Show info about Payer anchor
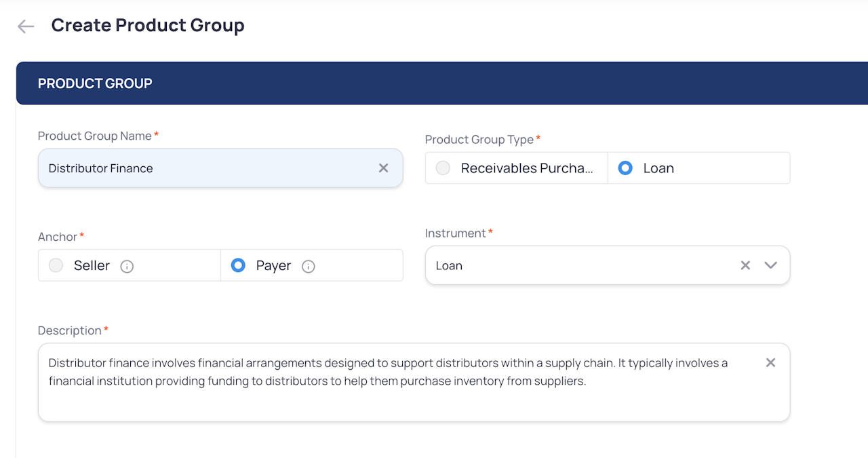 309,266
